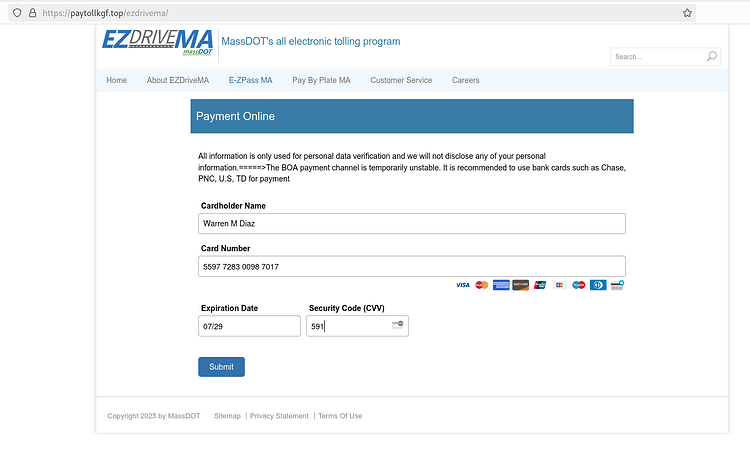
Task: Click the Discover card icon
Action: [x=520, y=285]
